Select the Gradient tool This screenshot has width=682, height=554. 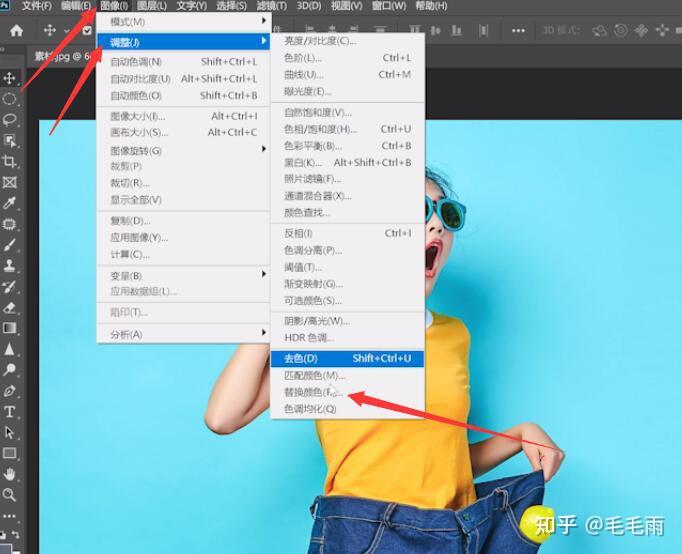[10, 328]
